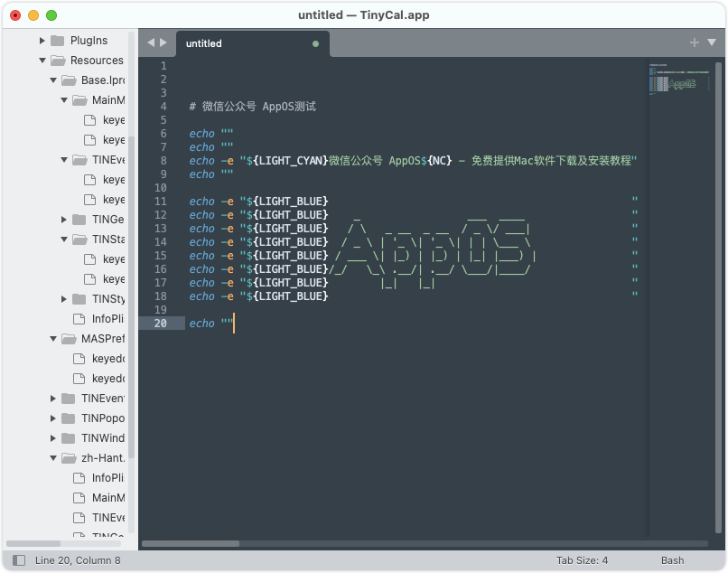Click the NC variable on line 8
Image resolution: width=728 pixels, height=573 pixels.
(439, 161)
